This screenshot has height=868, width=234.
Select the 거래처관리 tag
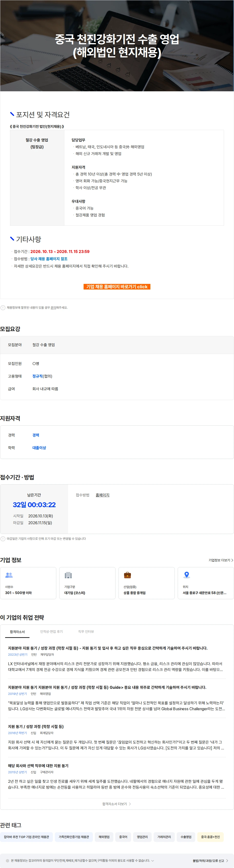(x=164, y=837)
